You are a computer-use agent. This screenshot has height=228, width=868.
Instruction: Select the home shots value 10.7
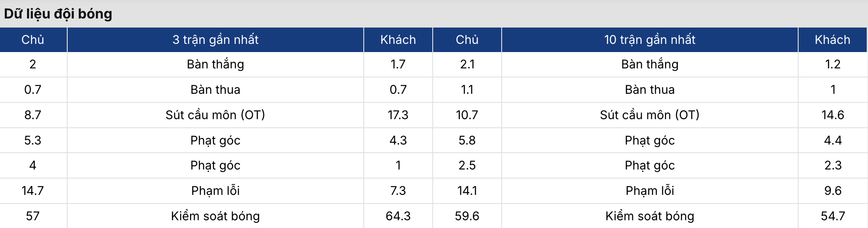pyautogui.click(x=467, y=115)
